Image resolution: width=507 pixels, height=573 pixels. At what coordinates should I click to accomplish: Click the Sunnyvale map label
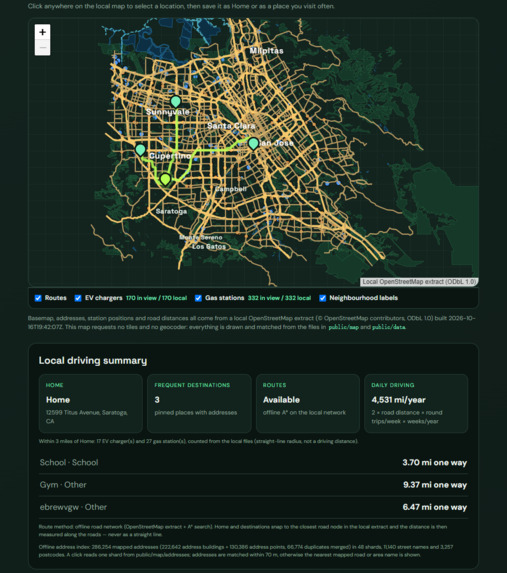pyautogui.click(x=168, y=112)
